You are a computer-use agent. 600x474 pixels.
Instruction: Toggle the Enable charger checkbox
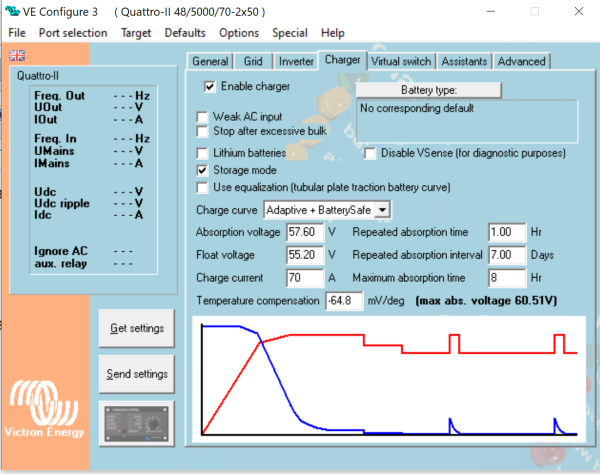pyautogui.click(x=209, y=86)
